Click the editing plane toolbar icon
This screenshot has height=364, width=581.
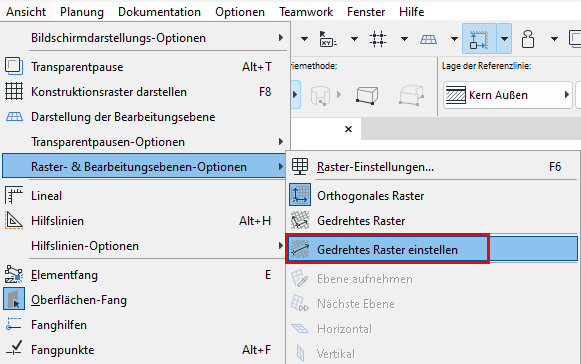pos(428,39)
